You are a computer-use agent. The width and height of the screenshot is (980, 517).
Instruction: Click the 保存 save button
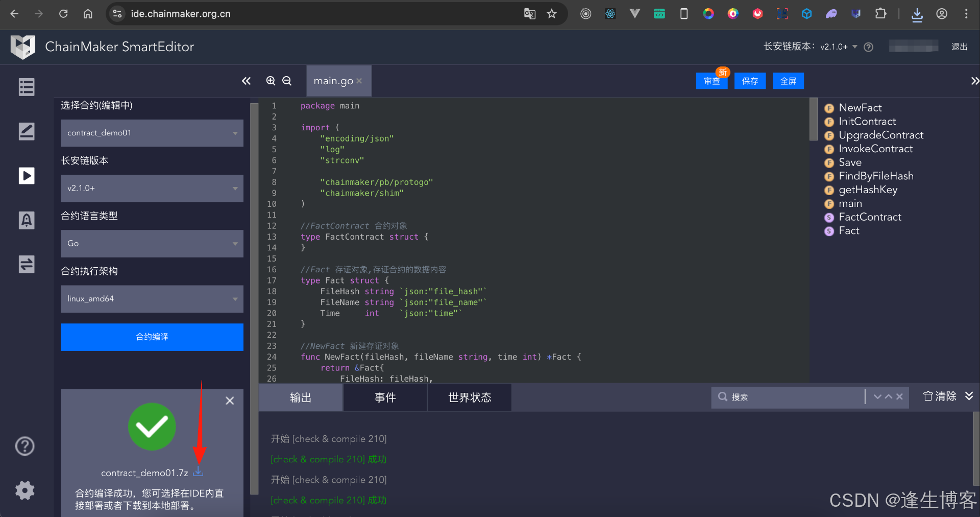[x=750, y=81]
